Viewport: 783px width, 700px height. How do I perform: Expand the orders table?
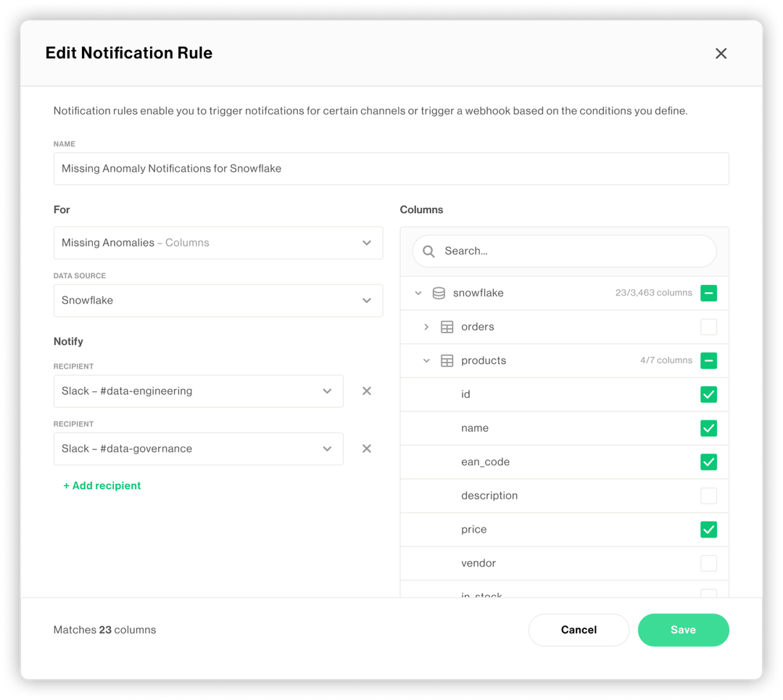(426, 327)
